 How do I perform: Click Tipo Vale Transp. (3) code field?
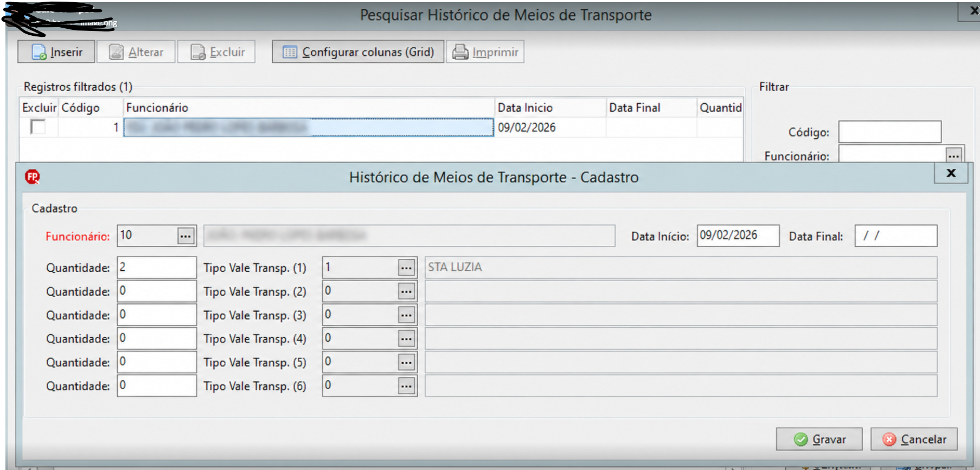[360, 315]
